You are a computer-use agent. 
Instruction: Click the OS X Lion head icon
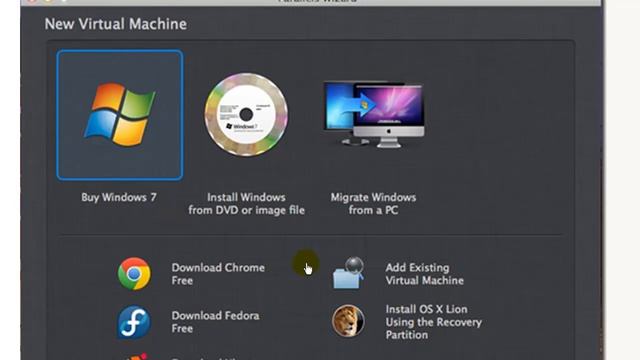point(348,321)
